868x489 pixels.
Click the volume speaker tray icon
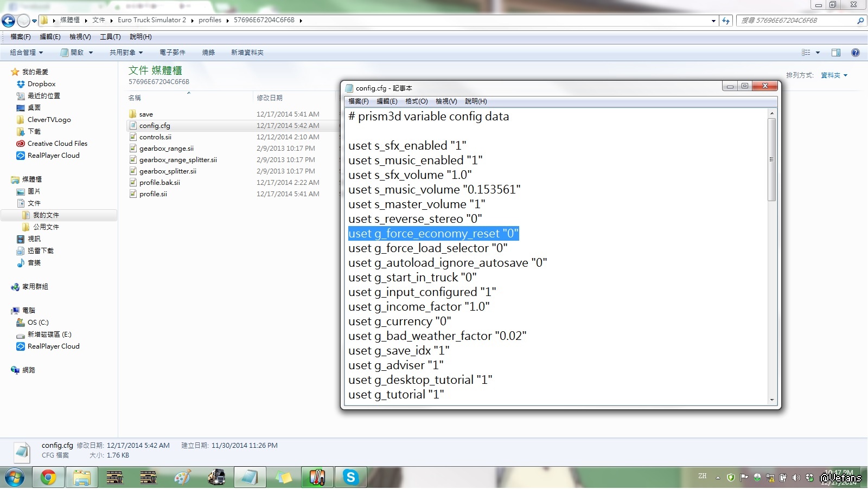pyautogui.click(x=796, y=478)
